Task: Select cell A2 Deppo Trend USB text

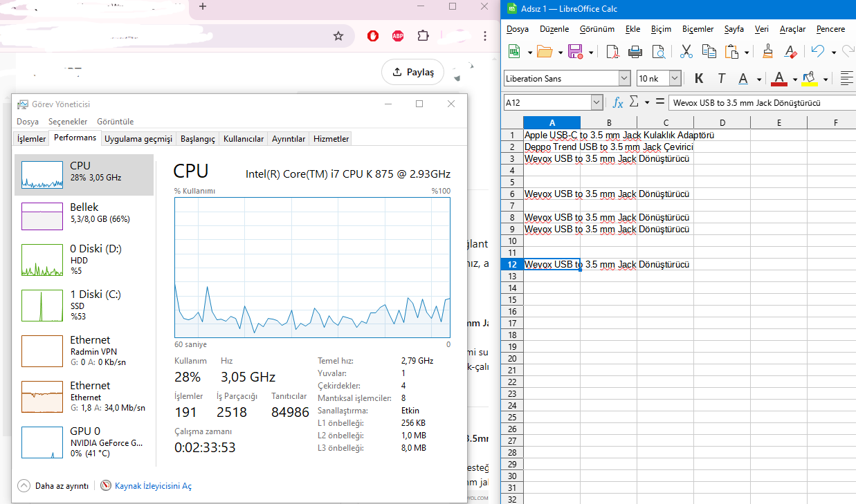Action: [552, 147]
